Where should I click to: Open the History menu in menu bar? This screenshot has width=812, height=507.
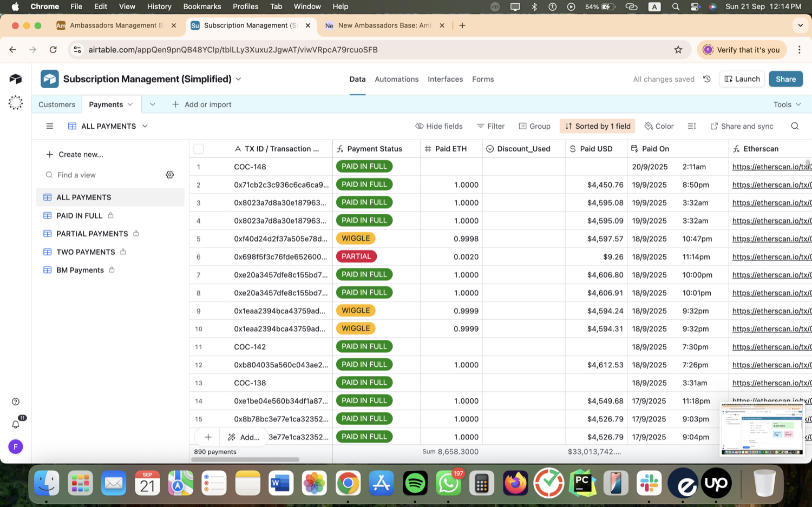pyautogui.click(x=159, y=6)
